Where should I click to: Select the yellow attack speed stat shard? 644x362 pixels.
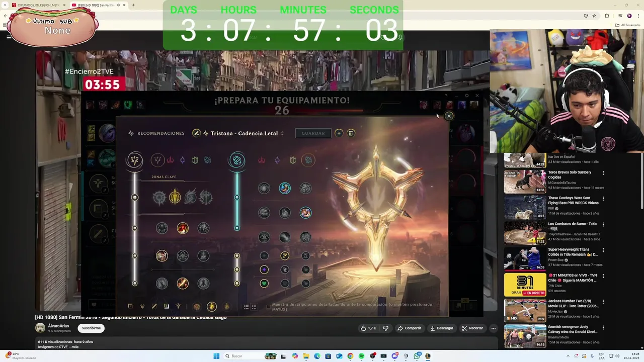tap(285, 256)
